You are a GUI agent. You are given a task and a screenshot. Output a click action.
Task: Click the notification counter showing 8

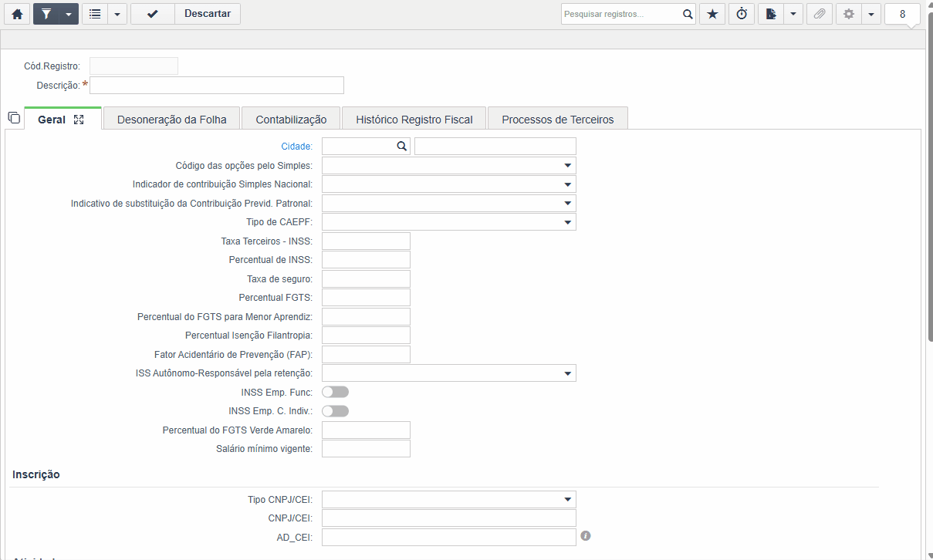coord(902,14)
